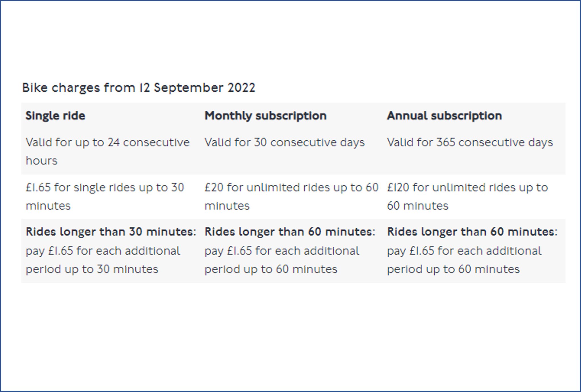Click annual 'period up to 60 minutes' text

tap(453, 269)
